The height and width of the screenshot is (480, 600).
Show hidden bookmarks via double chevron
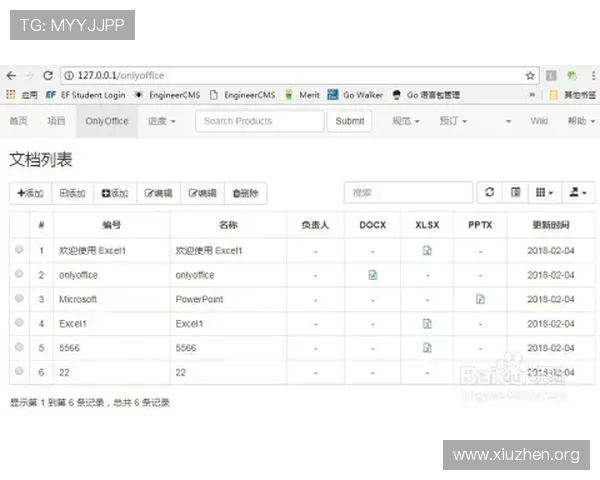532,95
